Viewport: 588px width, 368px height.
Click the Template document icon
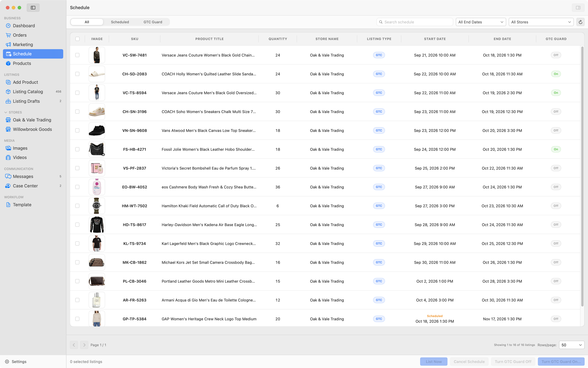point(8,205)
